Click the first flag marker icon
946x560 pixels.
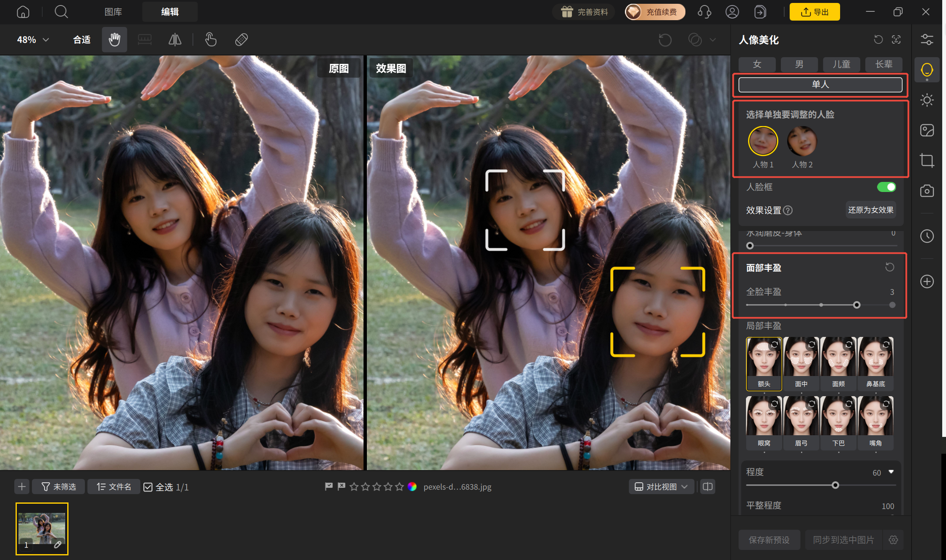tap(329, 486)
